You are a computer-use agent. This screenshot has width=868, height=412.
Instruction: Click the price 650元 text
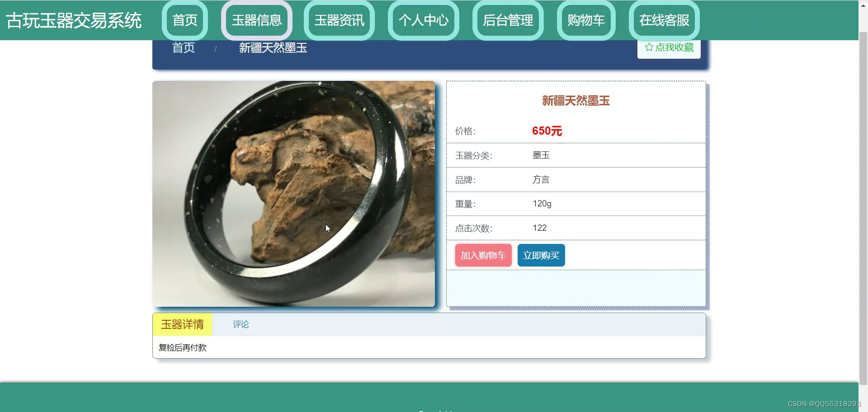click(547, 131)
